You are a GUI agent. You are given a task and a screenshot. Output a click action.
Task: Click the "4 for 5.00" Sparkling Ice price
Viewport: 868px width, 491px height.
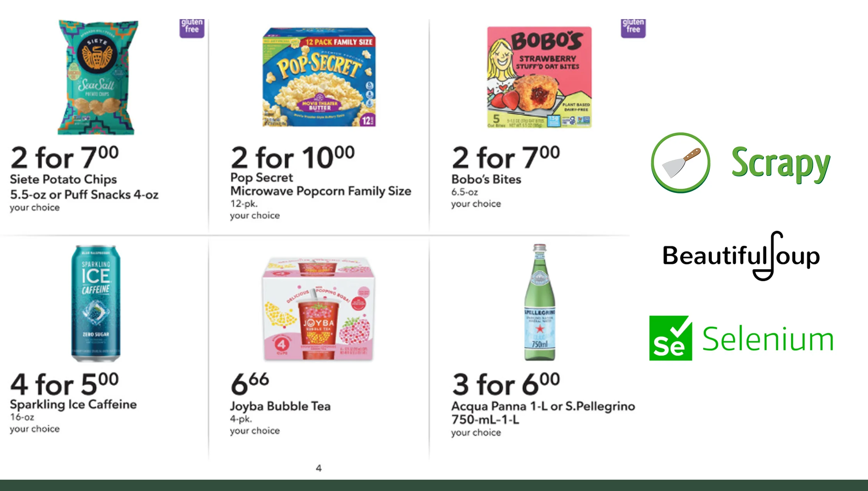tap(64, 384)
